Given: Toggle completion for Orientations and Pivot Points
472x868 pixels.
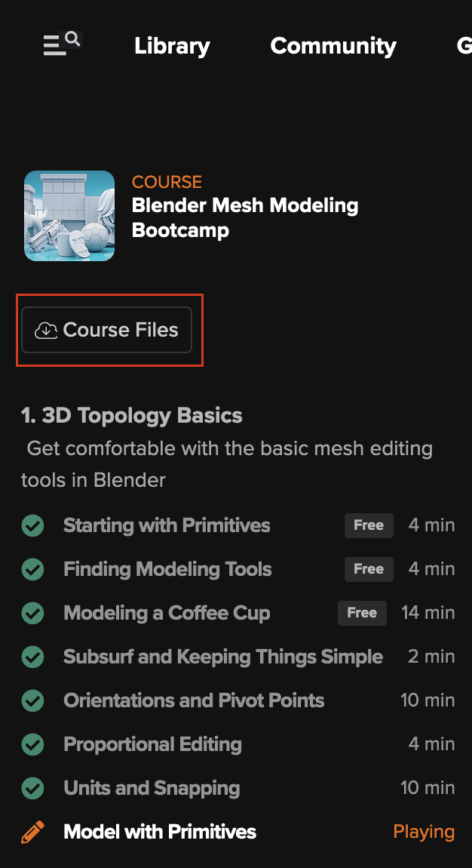Looking at the screenshot, I should click(32, 700).
